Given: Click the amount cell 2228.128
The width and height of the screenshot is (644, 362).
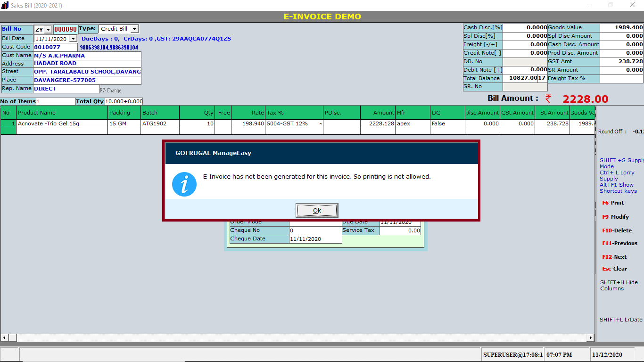Looking at the screenshot, I should (x=378, y=123).
